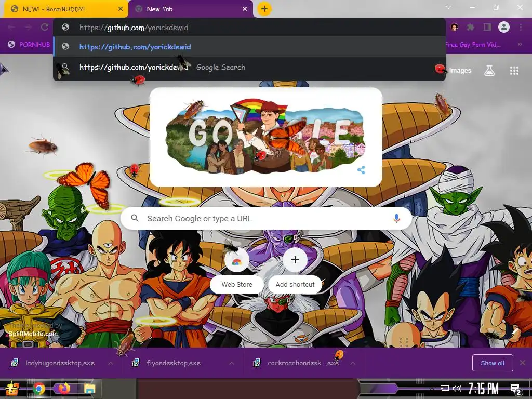Expand the bookmarks overflow chevron
This screenshot has width=532, height=399.
520,45
